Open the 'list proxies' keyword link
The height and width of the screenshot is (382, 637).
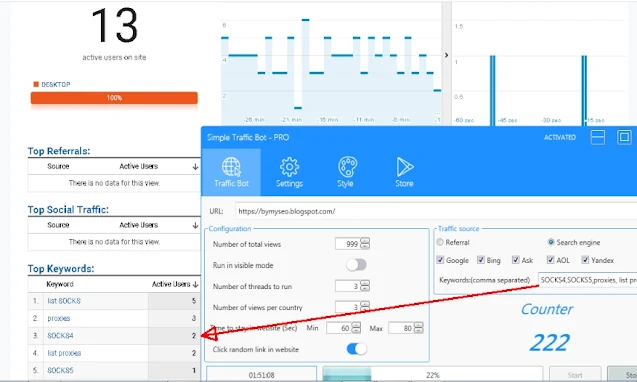click(x=64, y=353)
